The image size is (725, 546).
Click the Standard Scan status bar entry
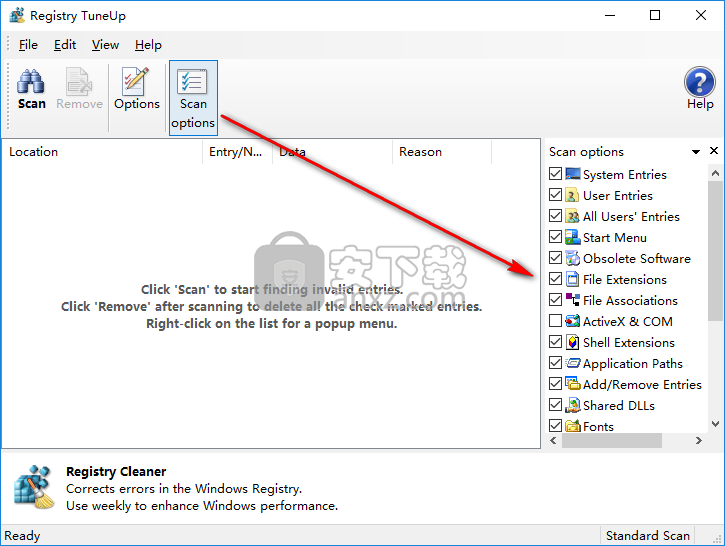click(x=647, y=535)
